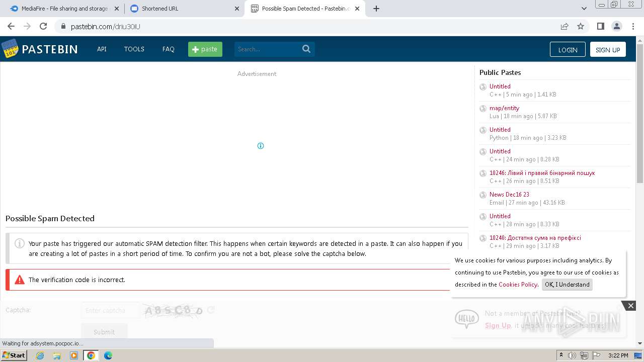Click the search magnifier icon
This screenshot has width=644, height=362.
[306, 49]
